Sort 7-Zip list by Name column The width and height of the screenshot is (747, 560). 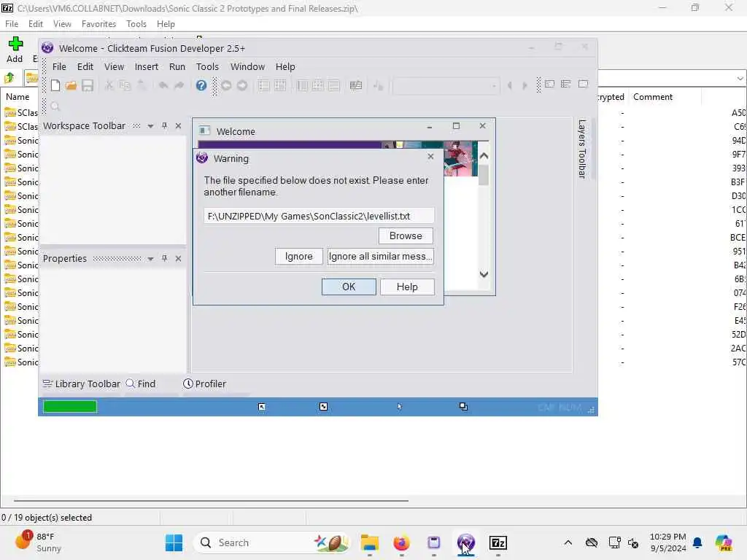pyautogui.click(x=18, y=97)
